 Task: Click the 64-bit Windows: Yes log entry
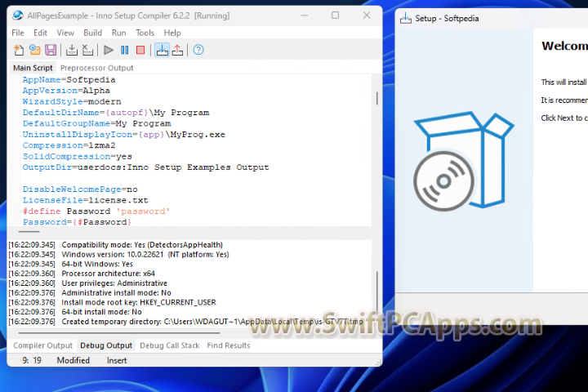click(70, 264)
